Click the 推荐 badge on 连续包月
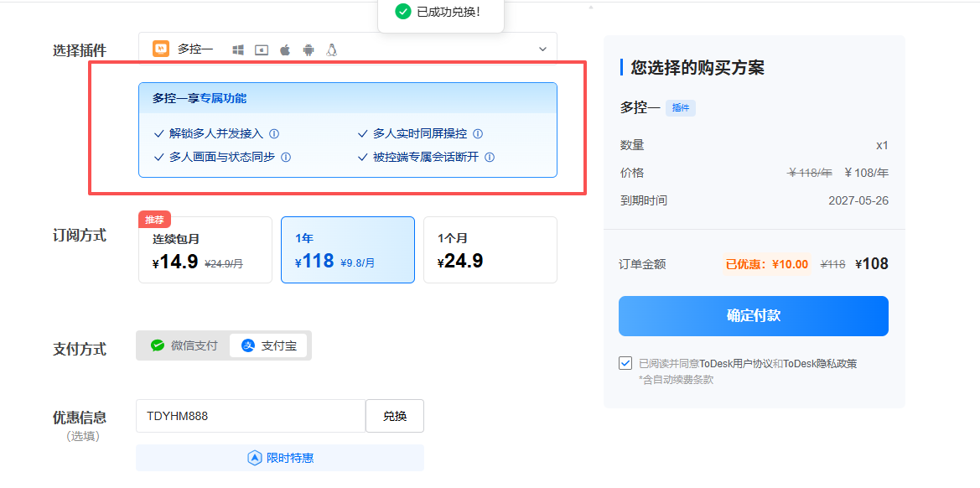The height and width of the screenshot is (488, 980). tap(154, 220)
